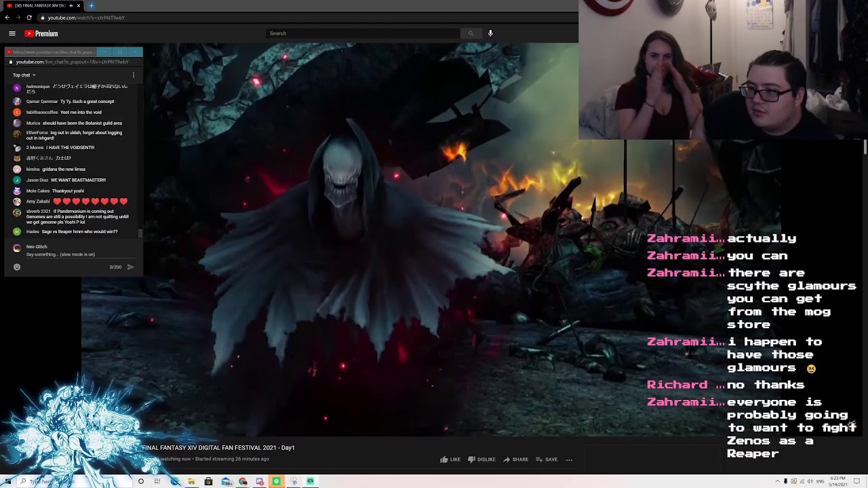868x488 pixels.
Task: Click the YouTube search input field
Action: coord(363,33)
